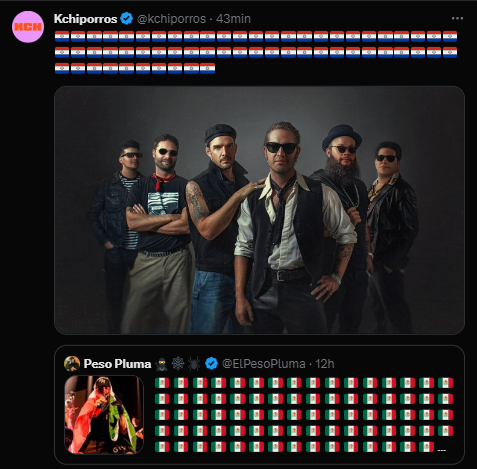Click the first Mexico flag emoji in quoted tweet
Screen dimensions: 477x469
point(162,383)
